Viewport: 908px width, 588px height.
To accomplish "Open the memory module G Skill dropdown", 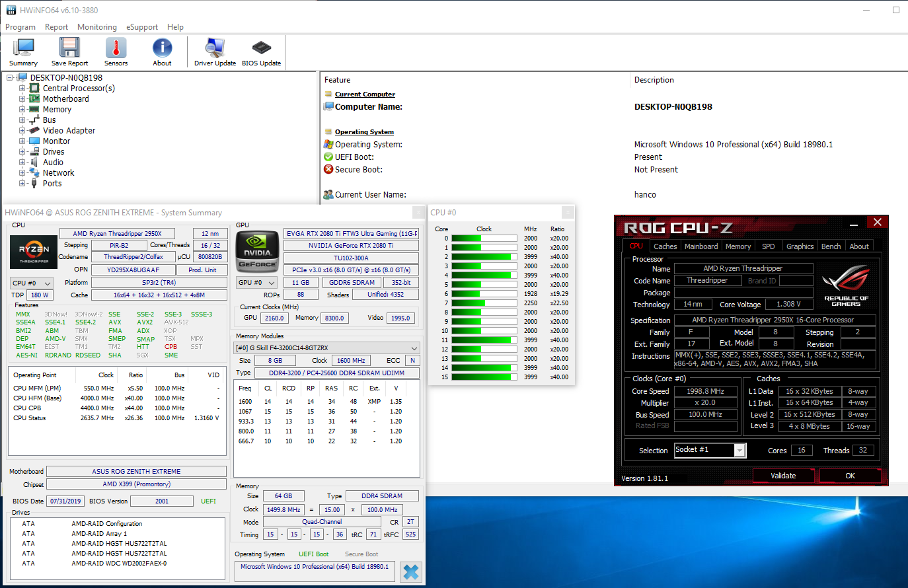I will coord(327,348).
